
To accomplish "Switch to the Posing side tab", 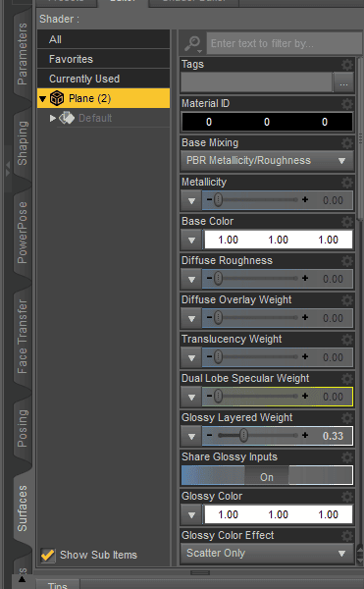I will pyautogui.click(x=23, y=428).
